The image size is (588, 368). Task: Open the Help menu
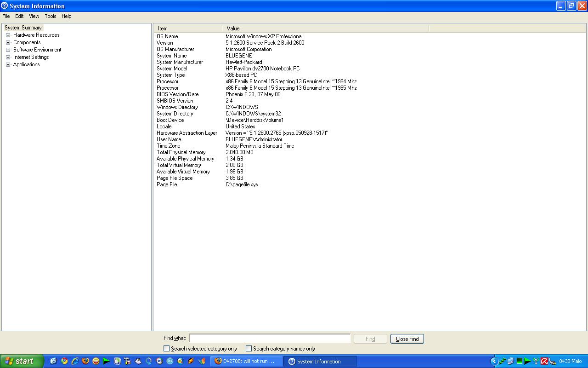[x=67, y=16]
